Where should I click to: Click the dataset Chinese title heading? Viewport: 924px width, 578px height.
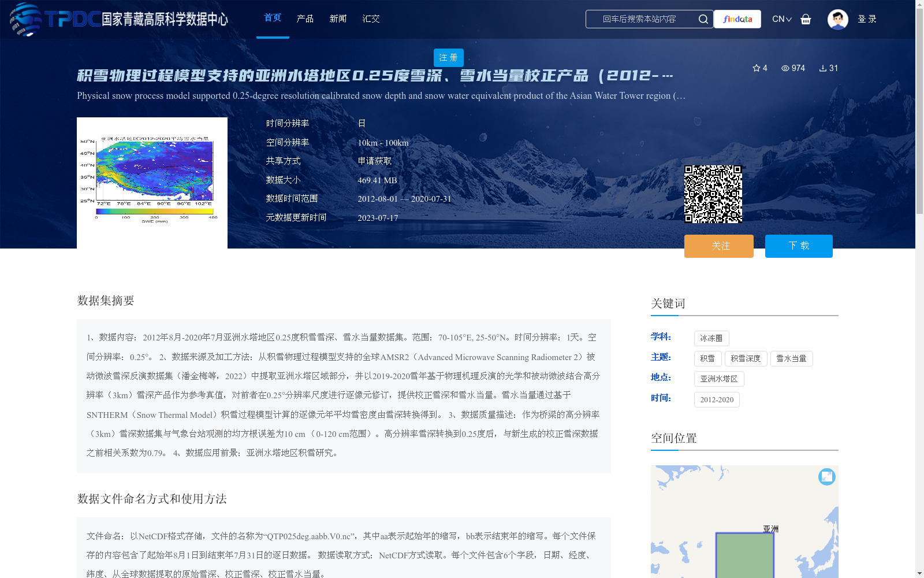click(375, 76)
